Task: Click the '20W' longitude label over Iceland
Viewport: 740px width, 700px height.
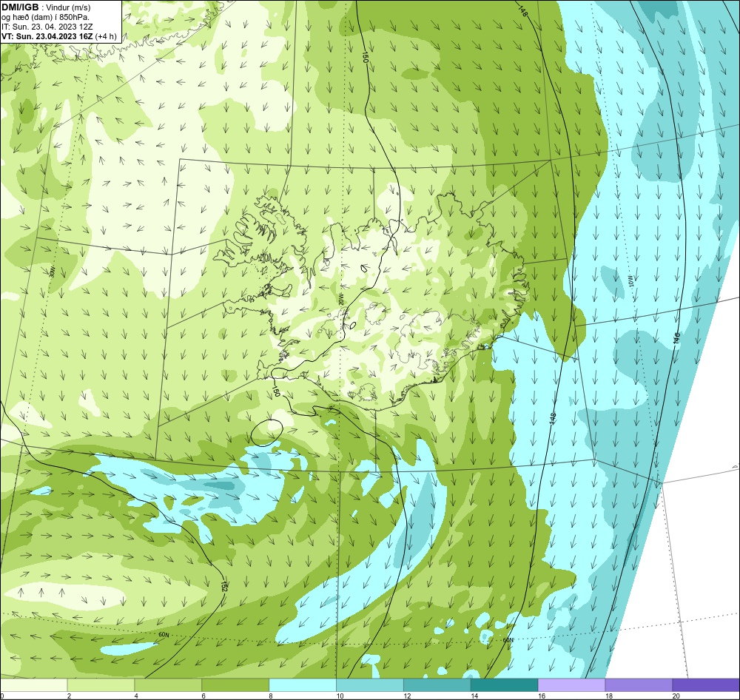Action: pos(340,299)
